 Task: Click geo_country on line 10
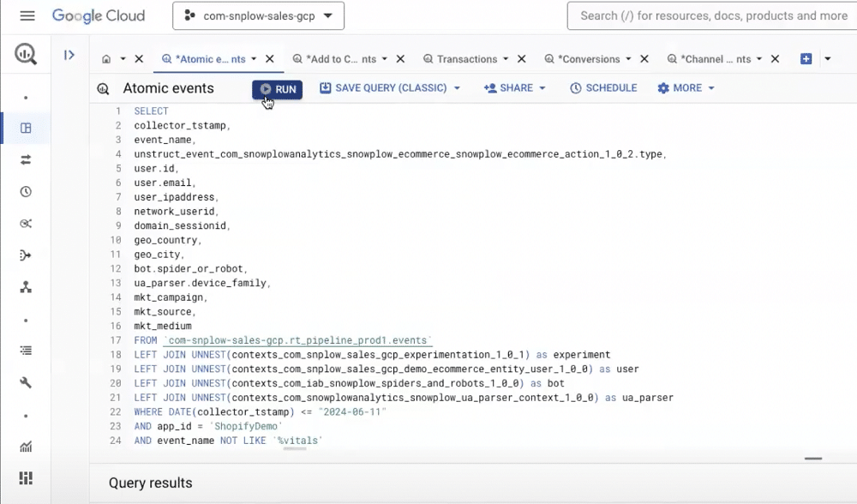tap(165, 240)
